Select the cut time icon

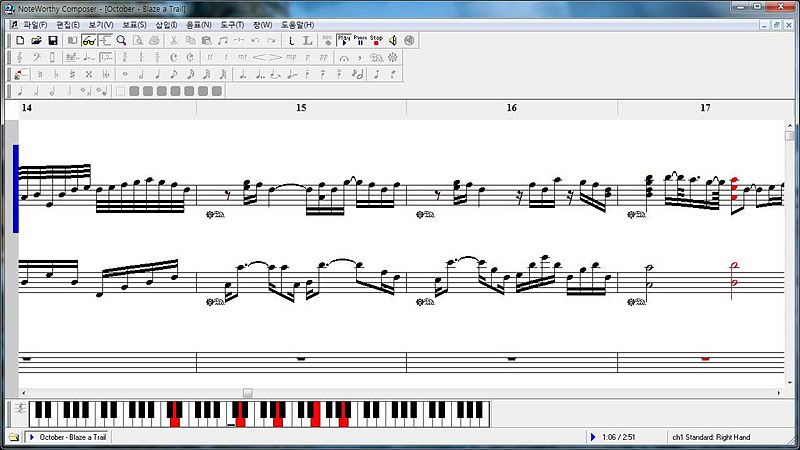tap(190, 57)
